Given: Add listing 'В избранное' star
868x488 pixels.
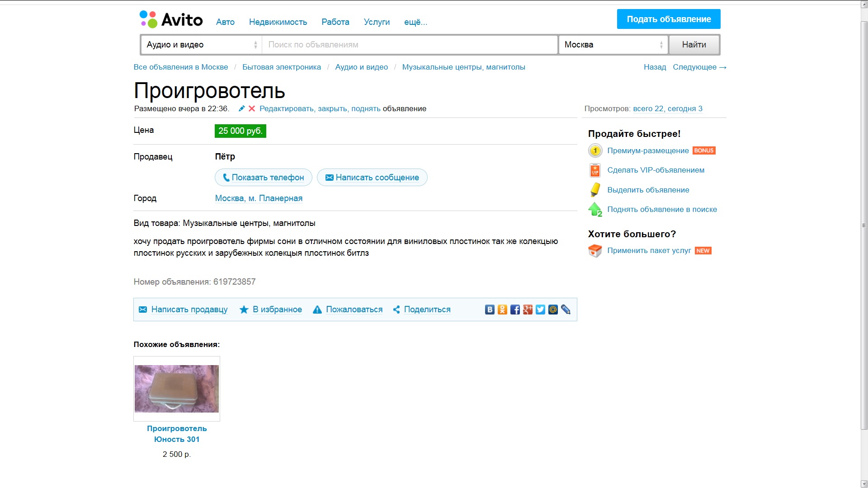Looking at the screenshot, I should (270, 310).
